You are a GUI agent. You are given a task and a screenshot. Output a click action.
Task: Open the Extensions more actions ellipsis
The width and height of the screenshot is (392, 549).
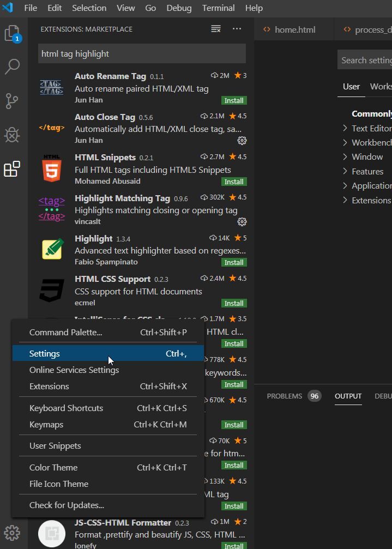click(237, 29)
